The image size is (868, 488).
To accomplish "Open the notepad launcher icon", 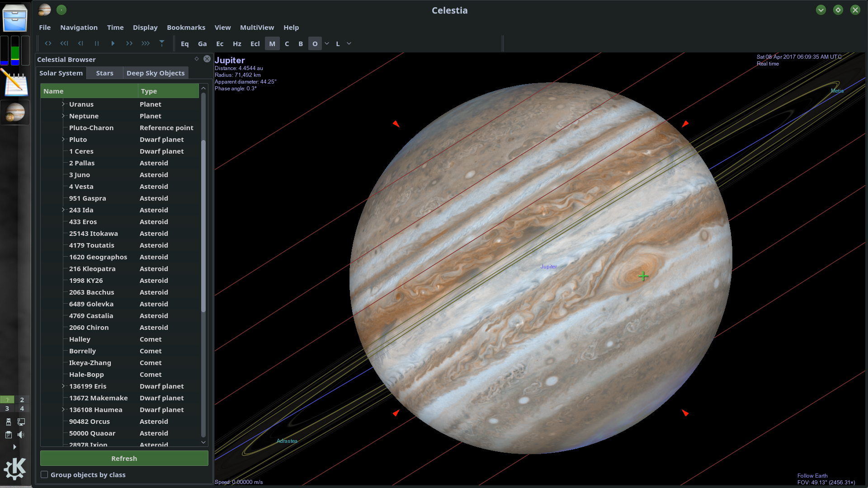I will 15,83.
